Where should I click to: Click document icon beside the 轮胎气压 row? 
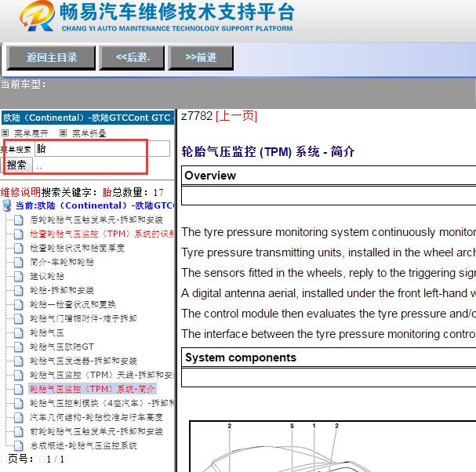pos(19,332)
